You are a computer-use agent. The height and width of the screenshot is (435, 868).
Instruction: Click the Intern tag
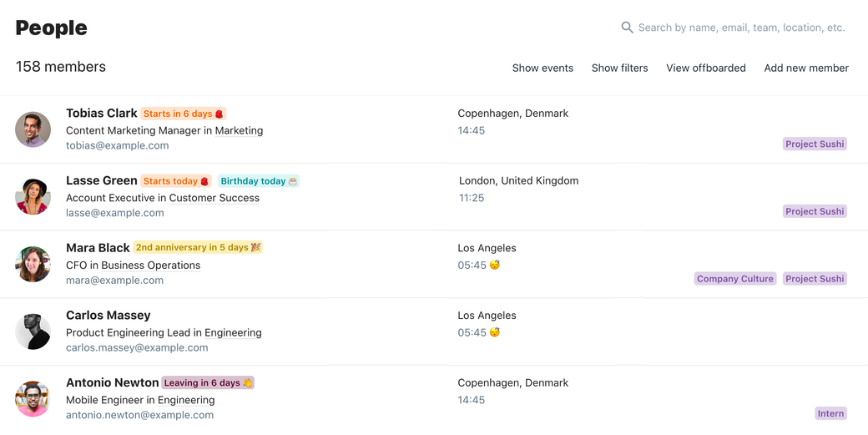(830, 413)
